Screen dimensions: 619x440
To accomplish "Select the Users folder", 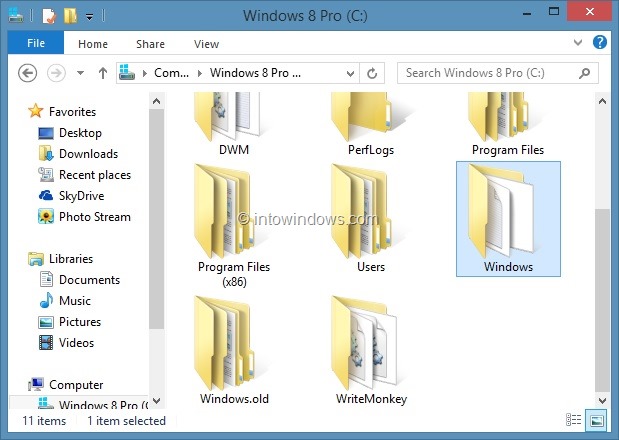I will point(371,219).
